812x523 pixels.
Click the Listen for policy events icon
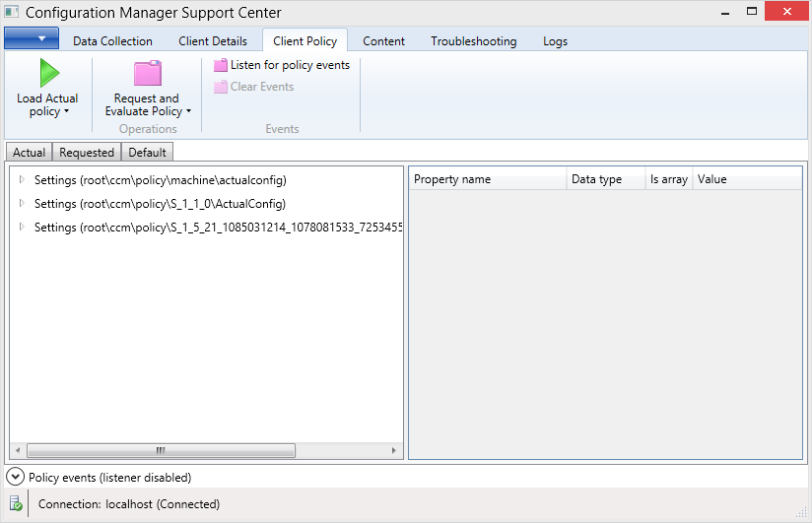[221, 65]
